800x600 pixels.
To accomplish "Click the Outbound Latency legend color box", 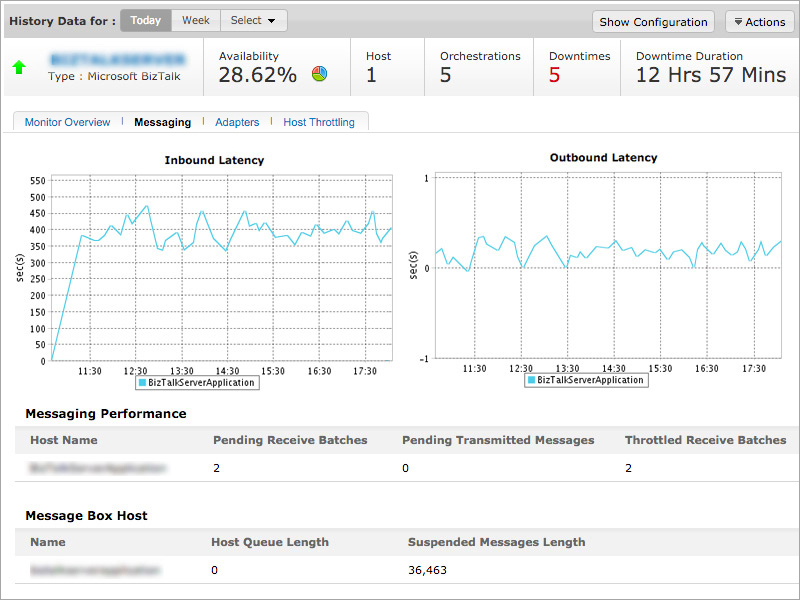I will [x=531, y=380].
